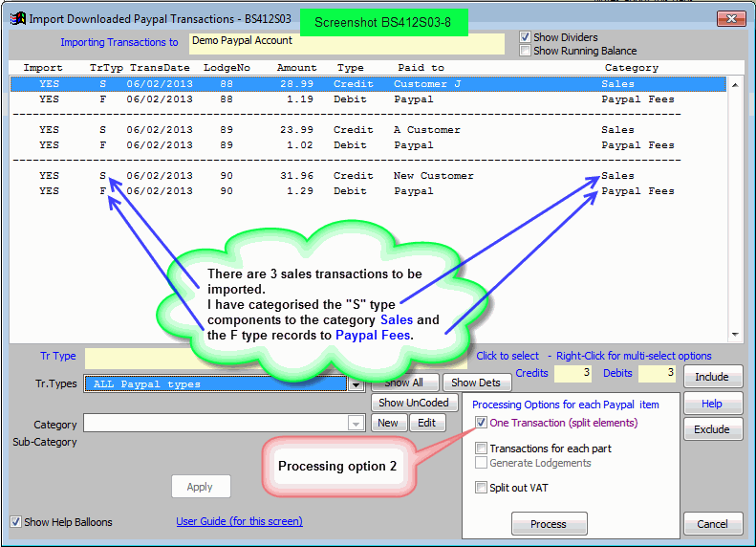The height and width of the screenshot is (547, 756).
Task: Check Transactions for each part option
Action: pyautogui.click(x=481, y=449)
